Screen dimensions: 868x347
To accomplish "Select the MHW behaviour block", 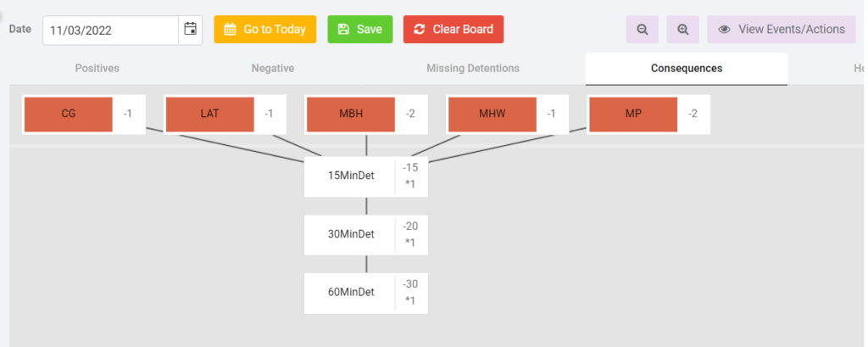I will click(x=492, y=115).
